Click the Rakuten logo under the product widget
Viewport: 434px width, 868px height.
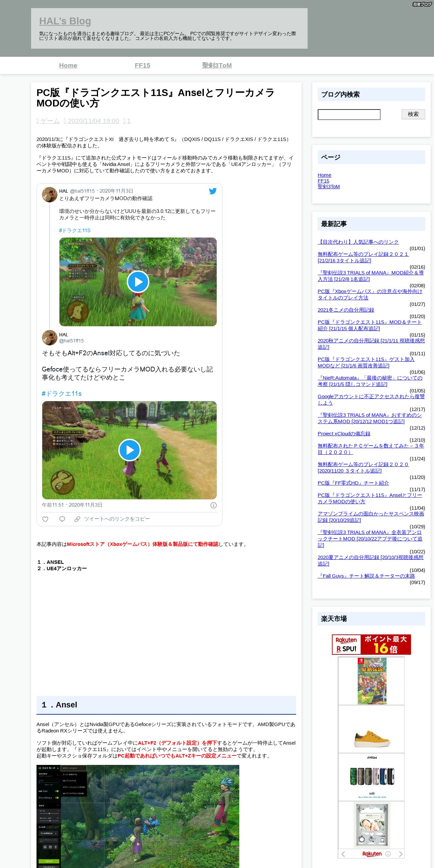(372, 854)
